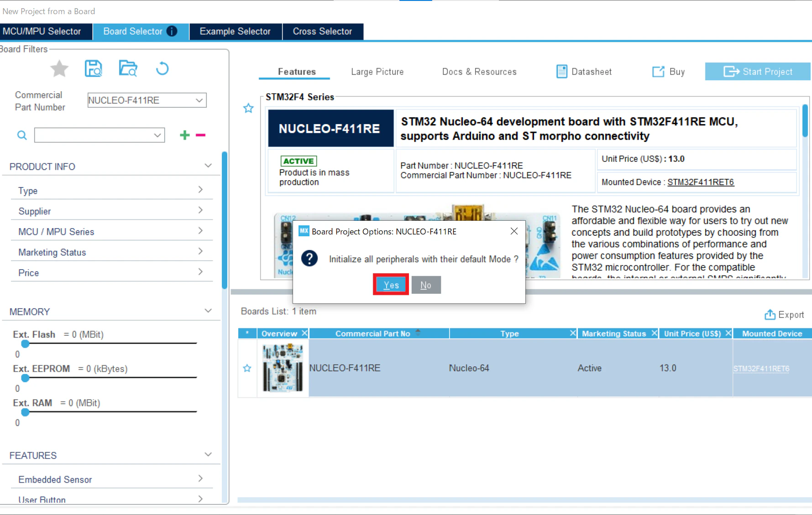The height and width of the screenshot is (515, 812).
Task: Collapse the FEATURES section
Action: click(x=208, y=454)
